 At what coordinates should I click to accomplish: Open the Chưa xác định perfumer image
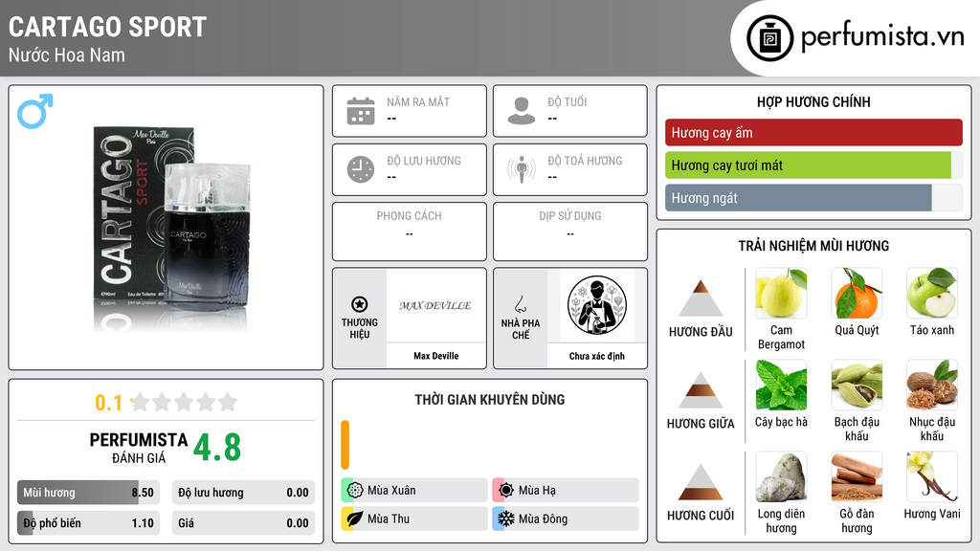(x=597, y=305)
